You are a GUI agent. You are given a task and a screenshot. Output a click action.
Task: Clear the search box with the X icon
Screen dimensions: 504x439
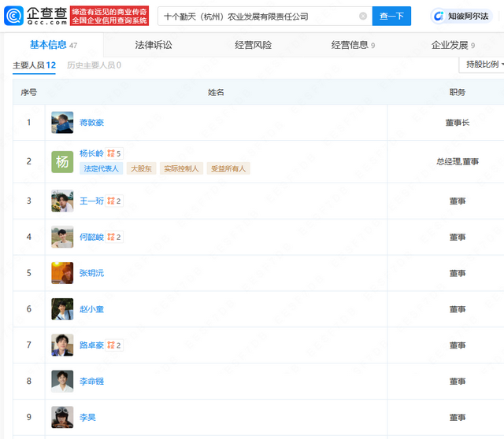point(363,17)
